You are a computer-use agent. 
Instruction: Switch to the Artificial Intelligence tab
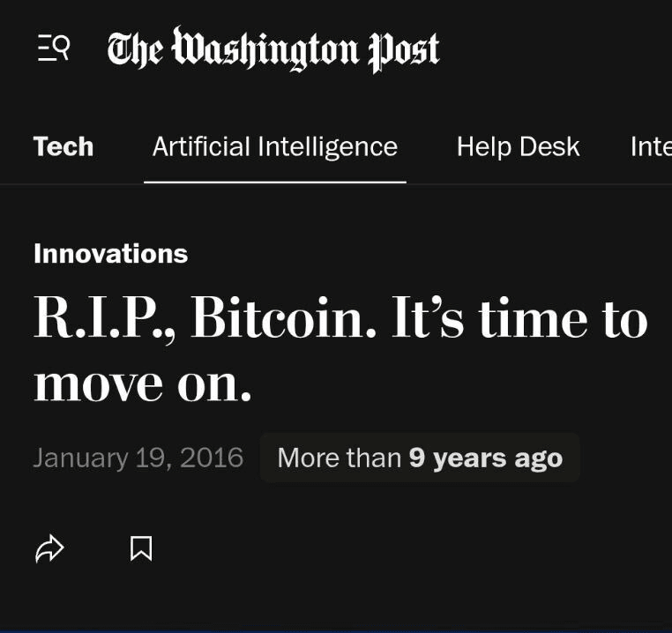tap(275, 146)
